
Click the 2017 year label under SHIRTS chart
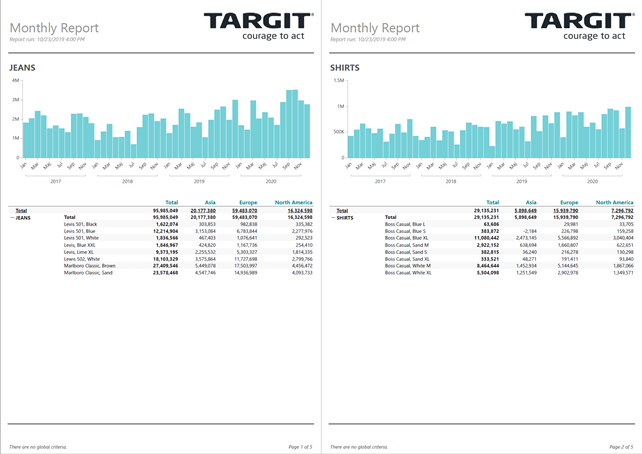(x=380, y=181)
